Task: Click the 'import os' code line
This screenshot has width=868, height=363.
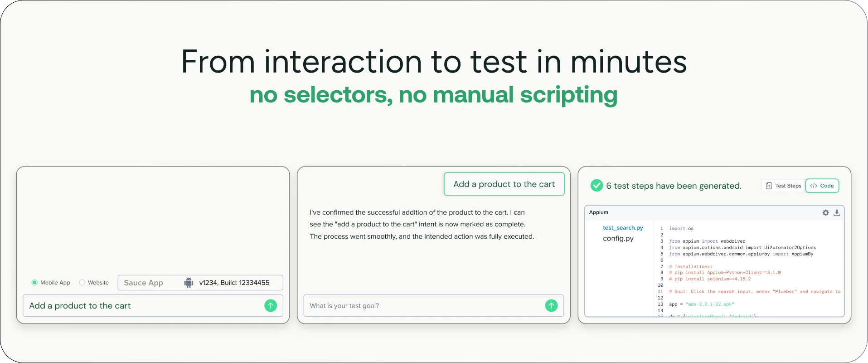Action: pyautogui.click(x=681, y=229)
